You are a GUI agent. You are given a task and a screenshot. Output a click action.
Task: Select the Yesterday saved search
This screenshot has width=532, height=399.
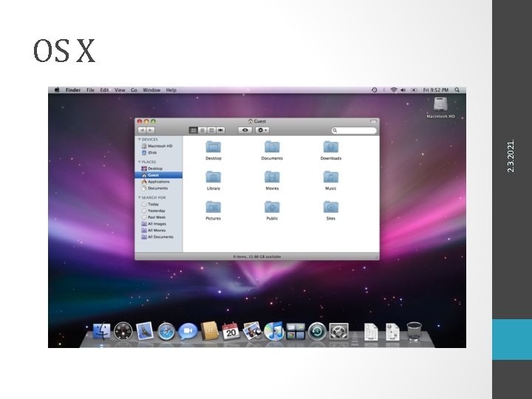tap(159, 211)
